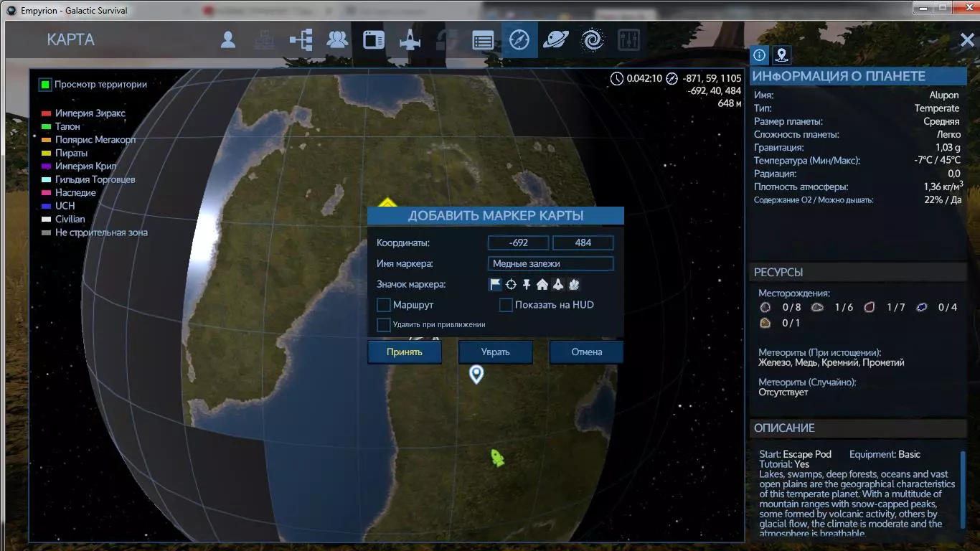Screen dimensions: 980x551
Task: Open the player profile icon in top bar
Action: 228,40
